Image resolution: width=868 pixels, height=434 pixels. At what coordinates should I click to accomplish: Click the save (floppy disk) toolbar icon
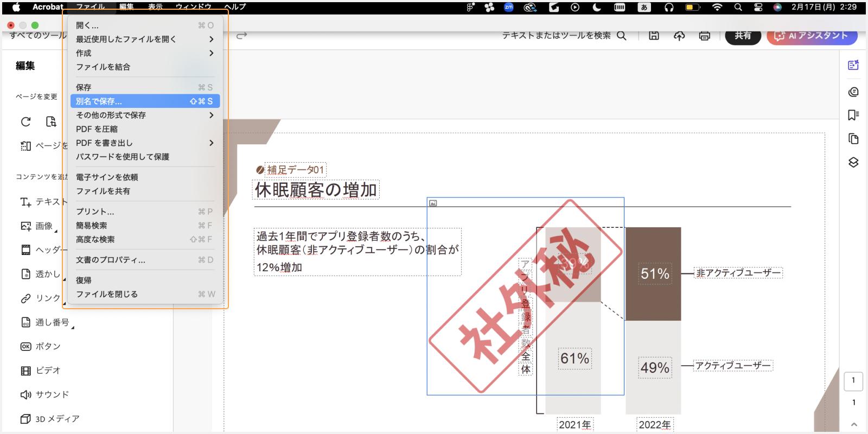(x=654, y=35)
